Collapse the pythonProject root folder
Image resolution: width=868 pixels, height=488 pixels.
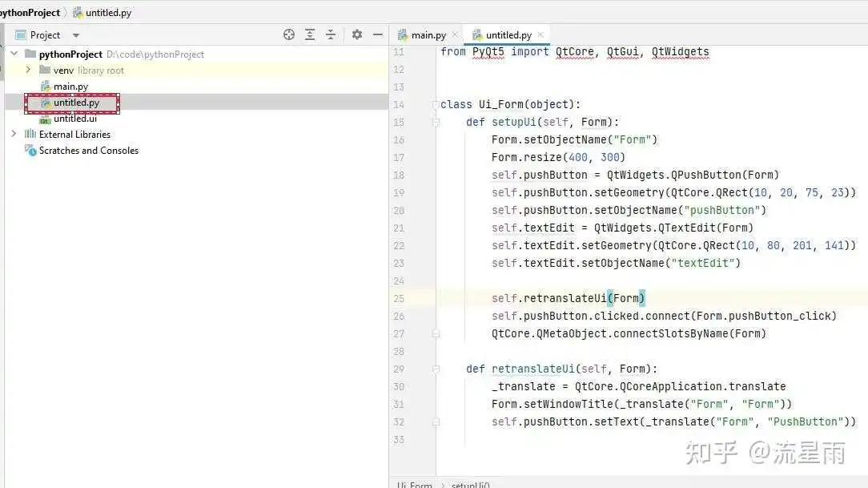tap(14, 54)
